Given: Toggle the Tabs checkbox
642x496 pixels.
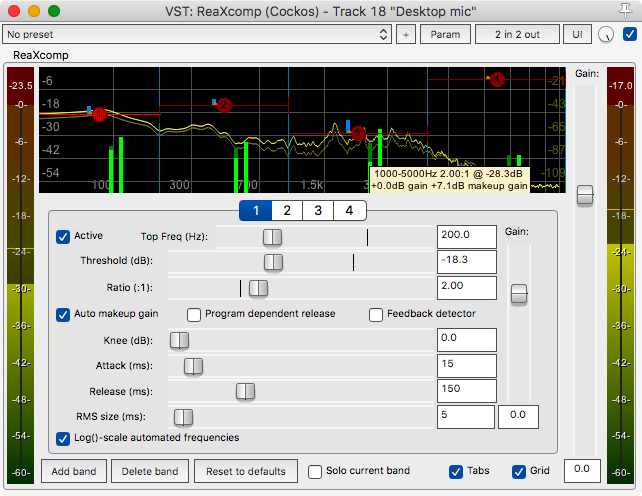Looking at the screenshot, I should pyautogui.click(x=456, y=471).
